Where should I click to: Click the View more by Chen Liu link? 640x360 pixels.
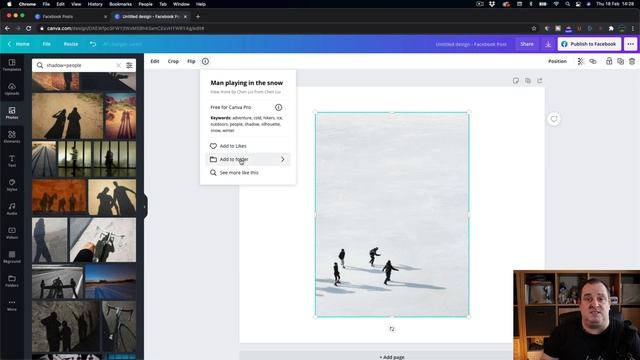click(x=246, y=92)
